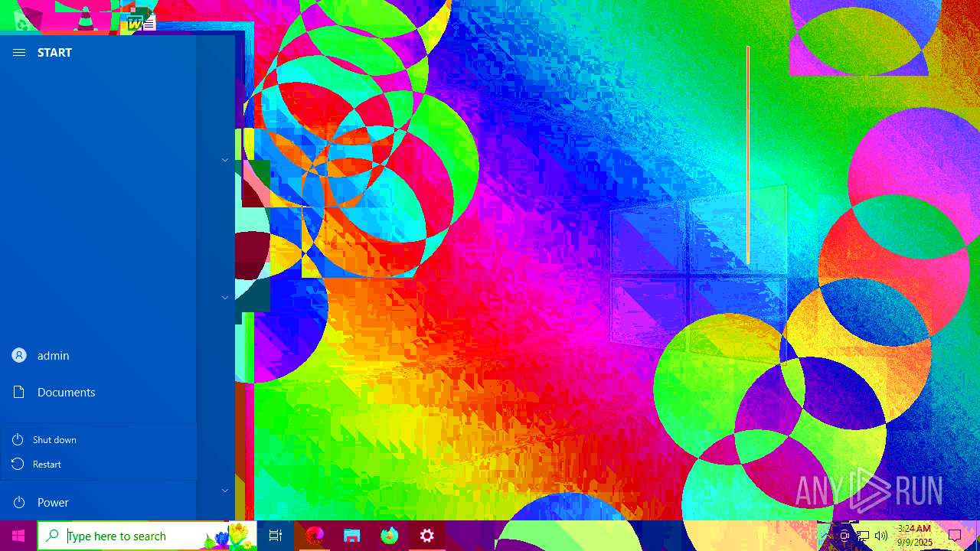Focus the Type here to search box
Screen dimensions: 980x551
click(146, 536)
